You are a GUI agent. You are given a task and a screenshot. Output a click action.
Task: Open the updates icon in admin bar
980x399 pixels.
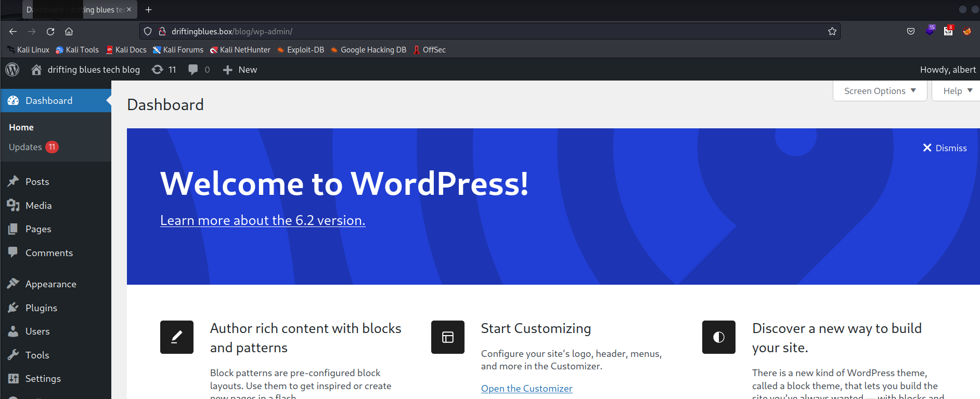(x=157, y=70)
